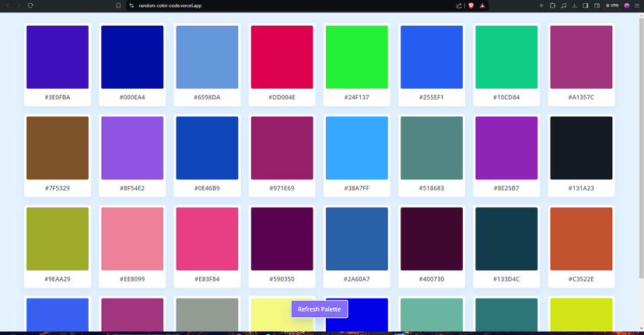This screenshot has height=335, width=644.
Task: Click the Brave Shields lion icon
Action: click(x=471, y=5)
